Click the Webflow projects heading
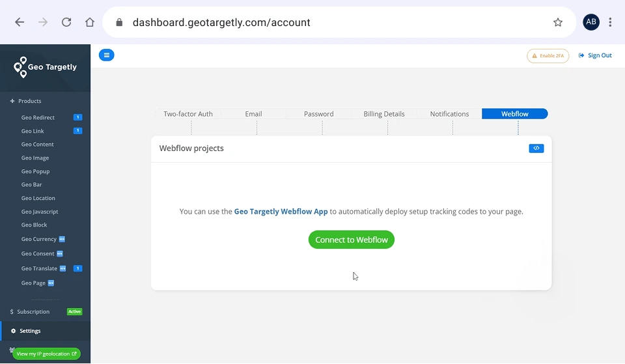This screenshot has height=364, width=625. point(191,148)
